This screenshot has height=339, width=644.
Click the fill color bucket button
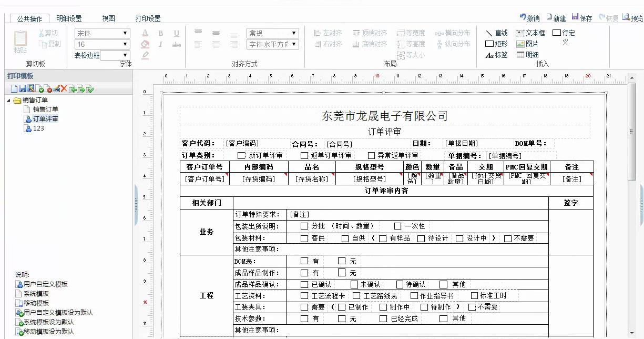pos(145,45)
